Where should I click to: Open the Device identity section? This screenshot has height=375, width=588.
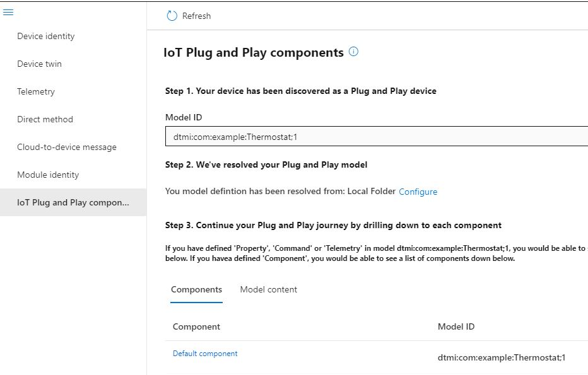coord(46,36)
